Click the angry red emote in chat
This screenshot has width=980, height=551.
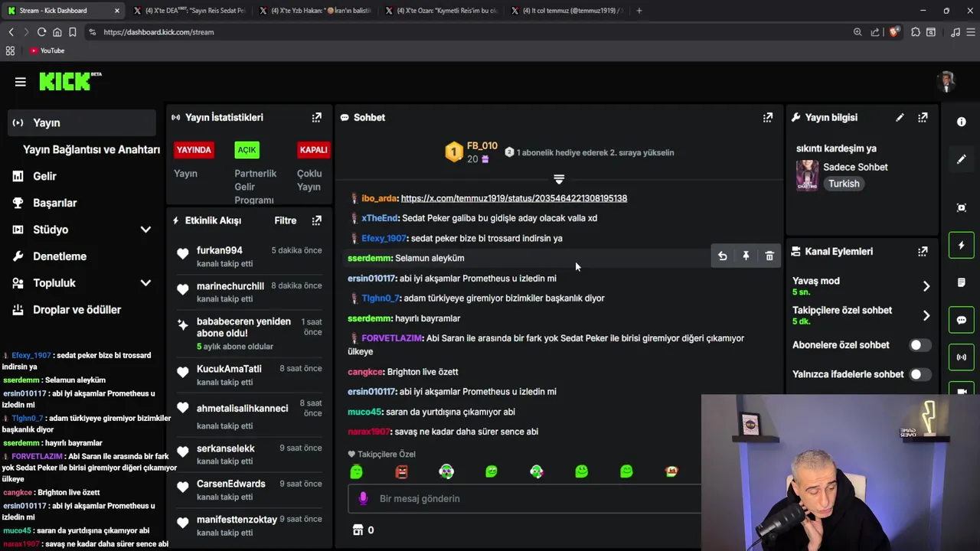point(401,471)
